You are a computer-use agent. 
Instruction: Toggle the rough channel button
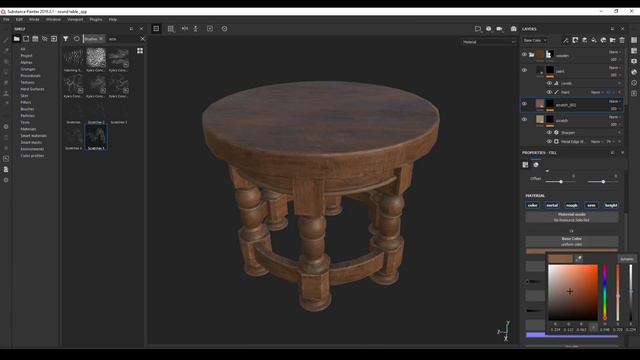tap(572, 205)
